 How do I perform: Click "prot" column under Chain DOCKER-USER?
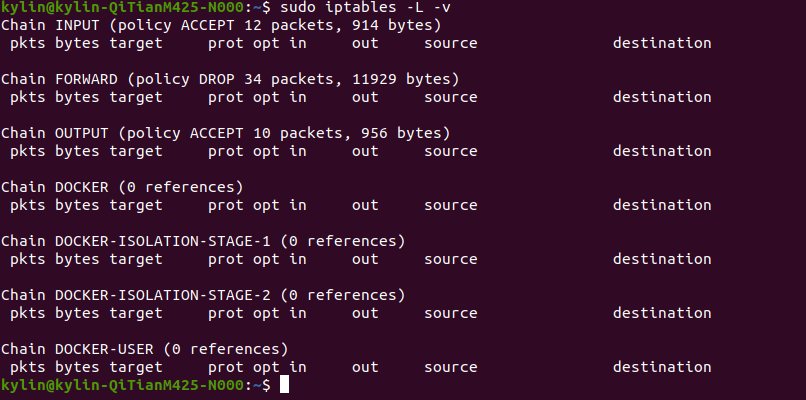pyautogui.click(x=226, y=367)
